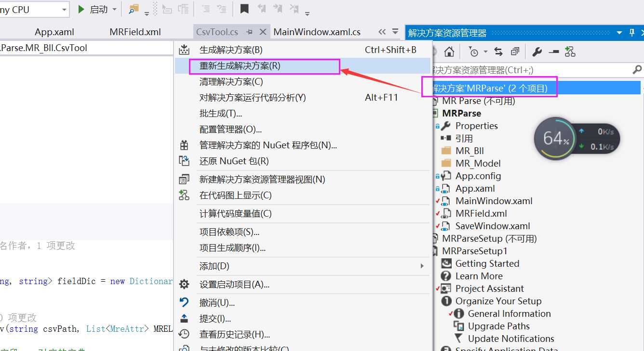Choose New Solution Explorer View entry
Screen dimensions: 644x351
click(x=303, y=180)
